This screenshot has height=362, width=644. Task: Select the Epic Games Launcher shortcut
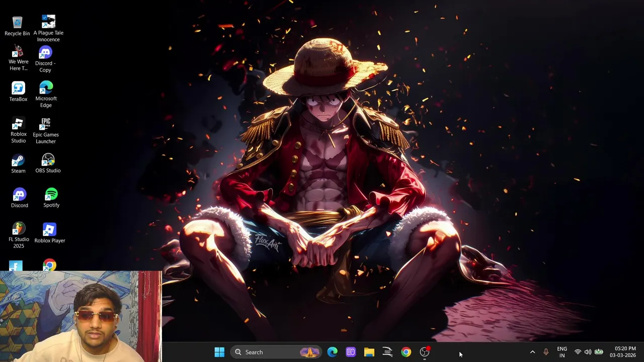point(46,131)
